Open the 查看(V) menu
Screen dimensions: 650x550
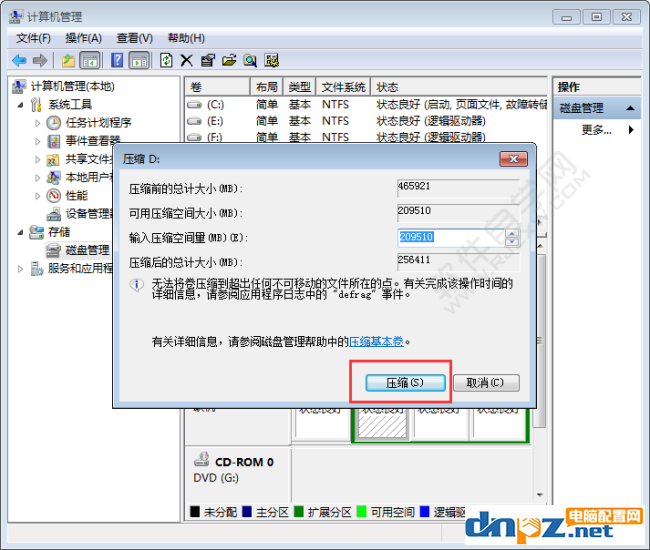pyautogui.click(x=134, y=39)
